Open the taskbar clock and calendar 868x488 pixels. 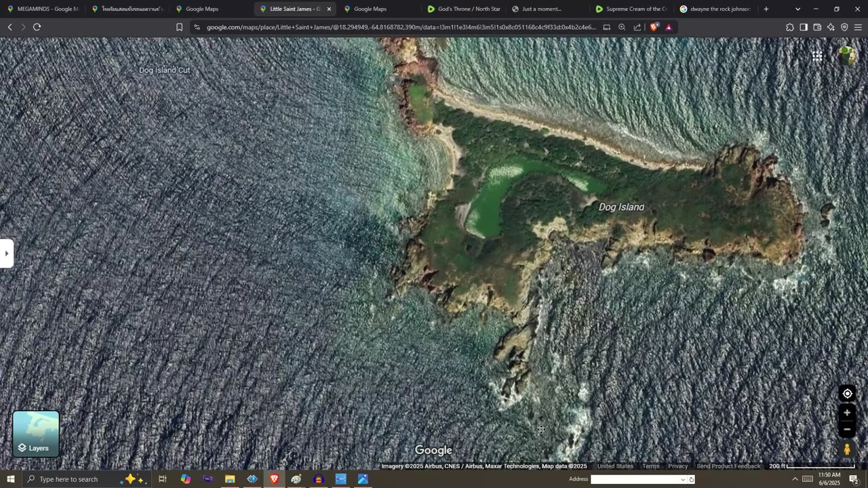pos(829,479)
